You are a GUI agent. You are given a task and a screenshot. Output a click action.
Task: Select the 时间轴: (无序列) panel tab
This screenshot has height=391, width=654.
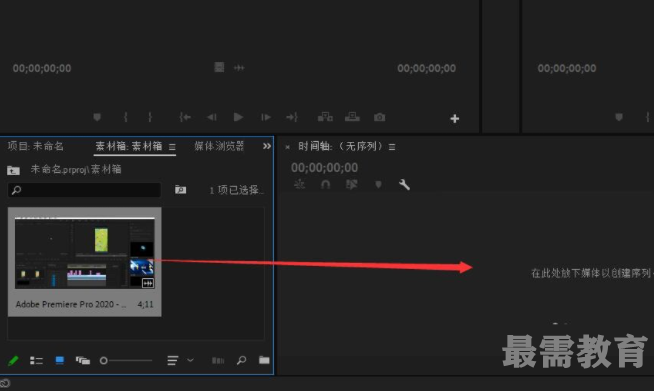[340, 146]
